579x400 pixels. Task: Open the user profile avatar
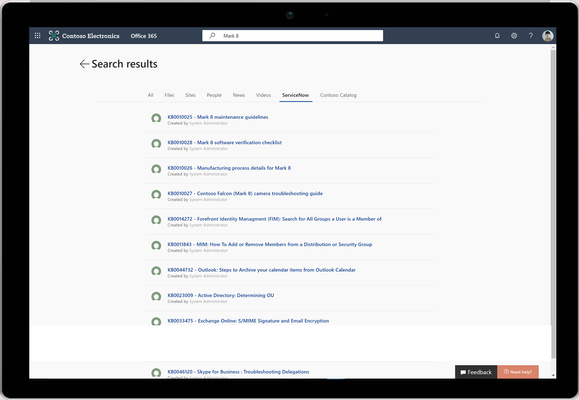(548, 36)
